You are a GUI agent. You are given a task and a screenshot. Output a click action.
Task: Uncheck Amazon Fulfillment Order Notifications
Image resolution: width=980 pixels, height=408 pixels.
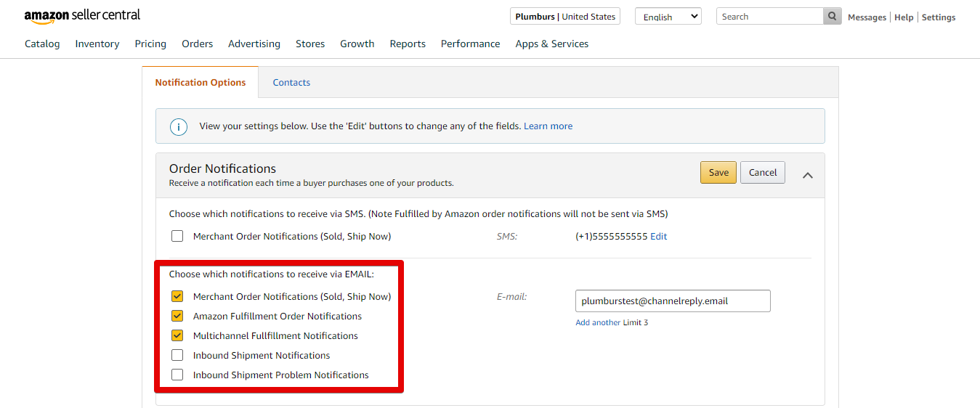click(x=177, y=316)
